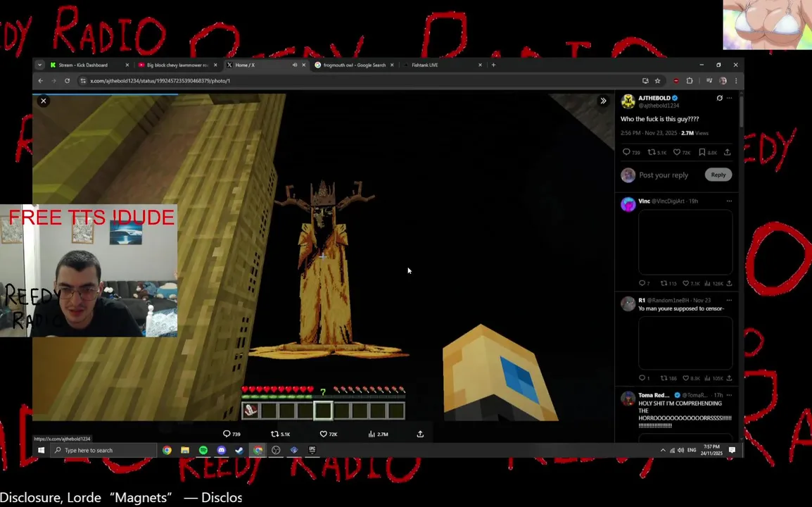
Task: Open Epic Games Launcher from taskbar
Action: point(312,451)
